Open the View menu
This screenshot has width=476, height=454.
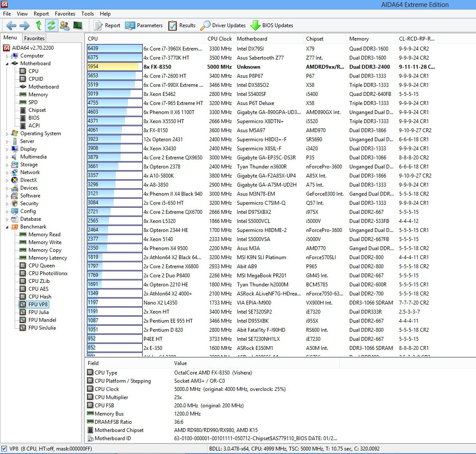point(22,14)
